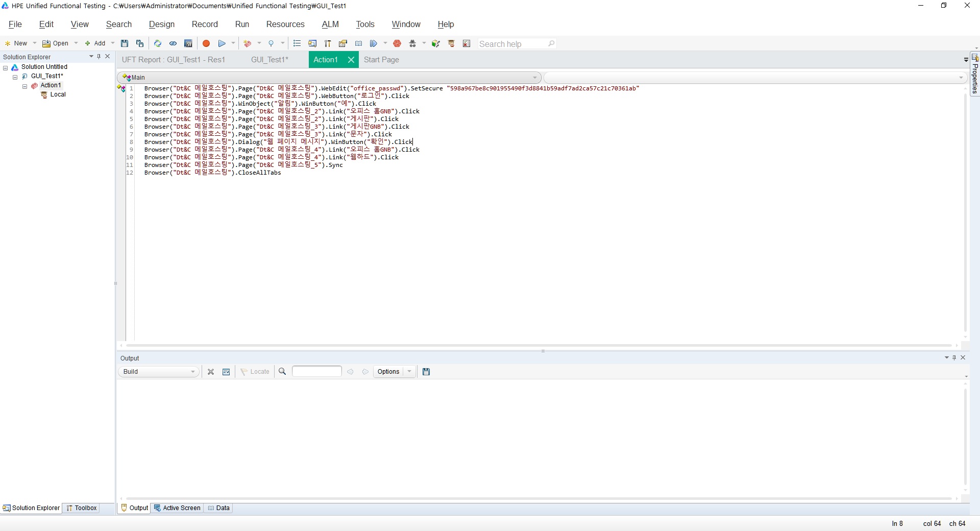Viewport: 980px width, 531px height.
Task: Toggle word wrap icon in Output pane
Action: 226,372
